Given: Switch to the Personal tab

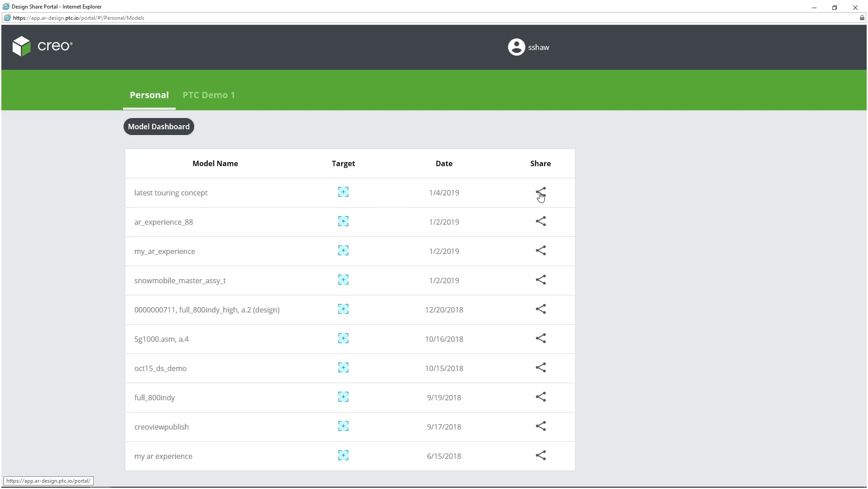Looking at the screenshot, I should [149, 95].
